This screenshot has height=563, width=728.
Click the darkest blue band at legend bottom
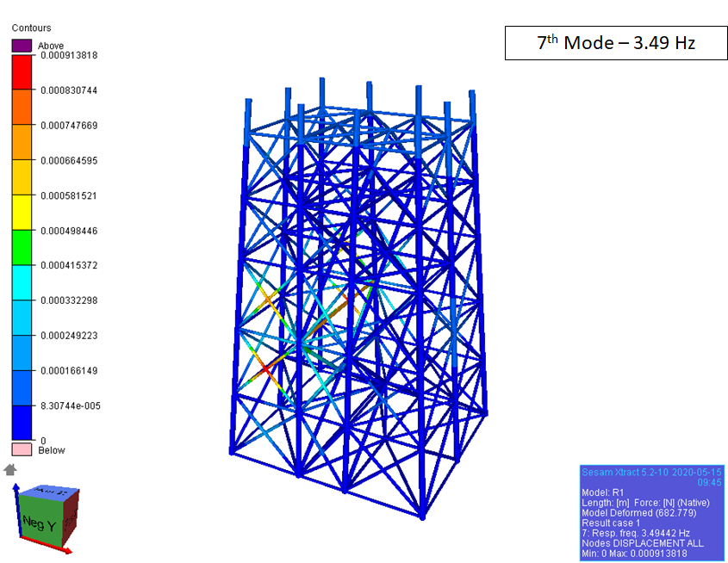pos(22,423)
